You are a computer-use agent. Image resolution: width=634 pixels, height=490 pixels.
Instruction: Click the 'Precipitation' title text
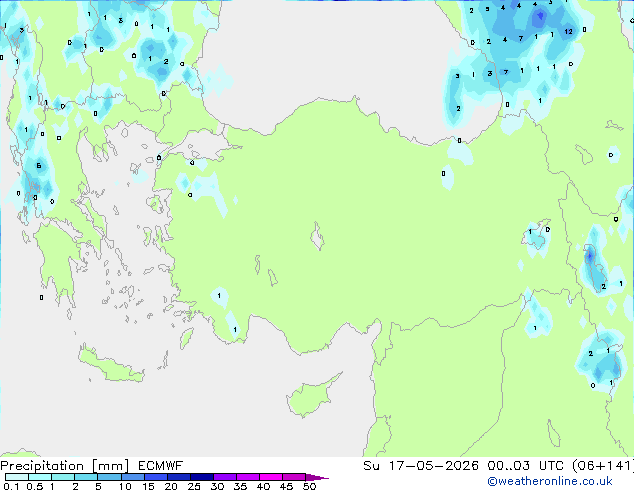(x=42, y=466)
